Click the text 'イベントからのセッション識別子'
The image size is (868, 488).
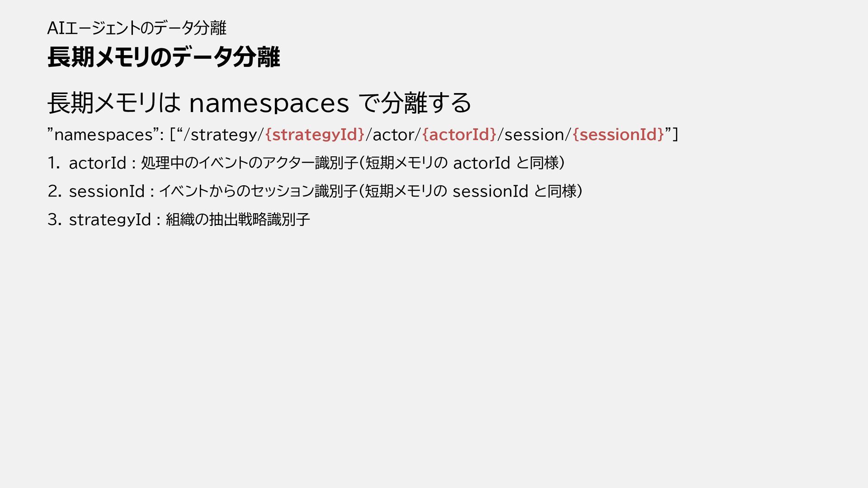(258, 192)
